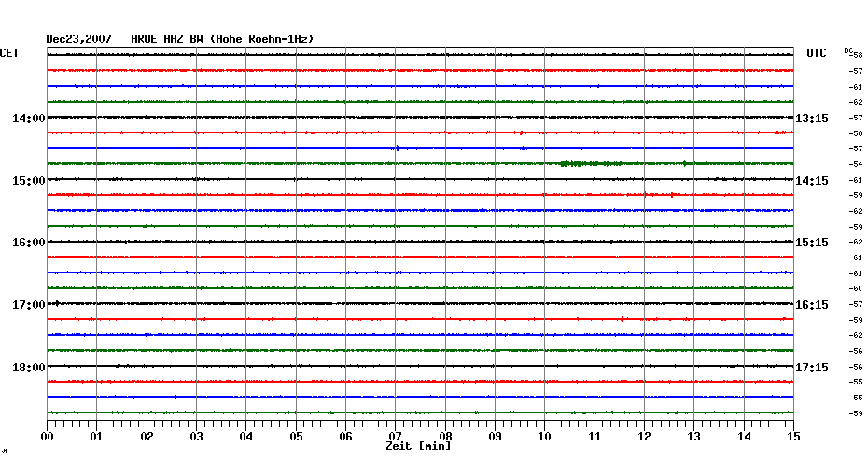868x461 pixels.
Task: Click the spike starting the black 17:00 trace
Action: coord(56,303)
